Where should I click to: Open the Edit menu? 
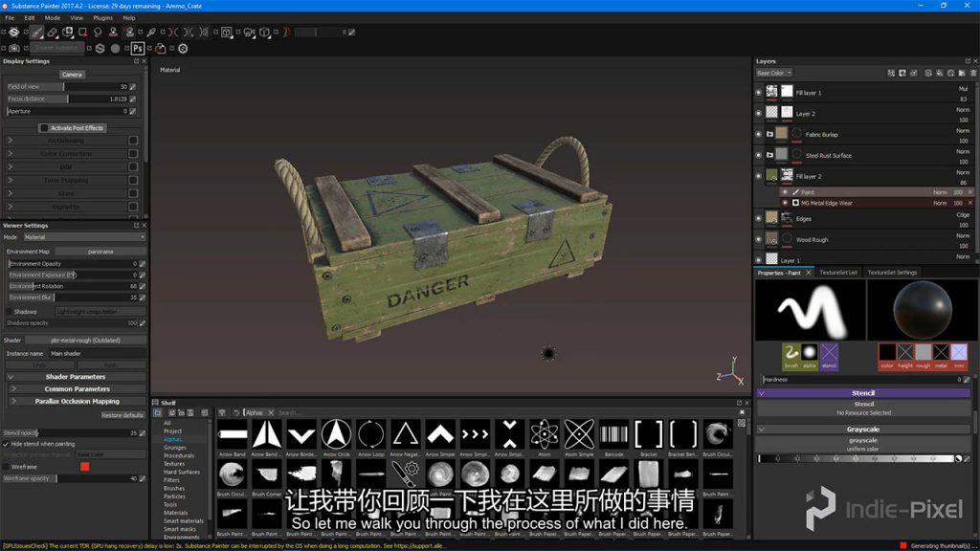(x=30, y=18)
